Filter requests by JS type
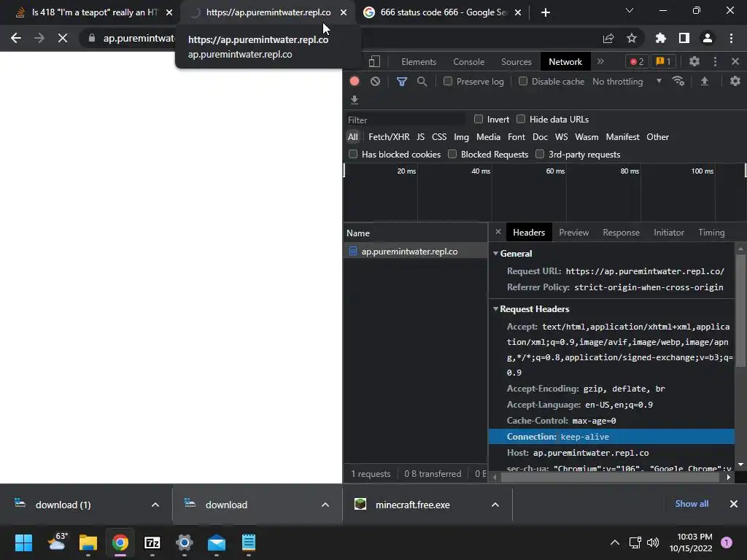 tap(420, 137)
